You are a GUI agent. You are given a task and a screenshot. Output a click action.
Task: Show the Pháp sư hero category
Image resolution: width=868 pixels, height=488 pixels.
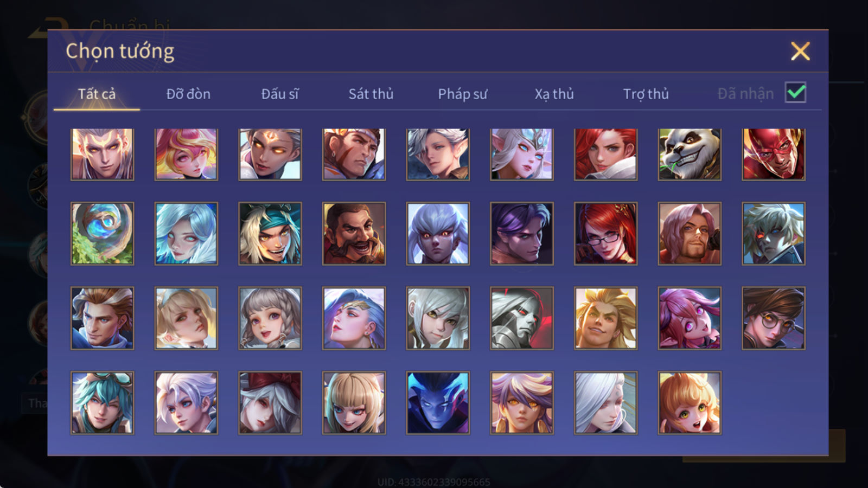click(463, 94)
